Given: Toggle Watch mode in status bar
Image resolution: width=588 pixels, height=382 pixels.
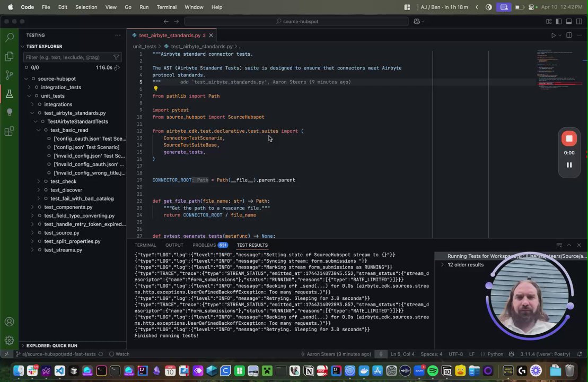Looking at the screenshot, I should click(119, 354).
